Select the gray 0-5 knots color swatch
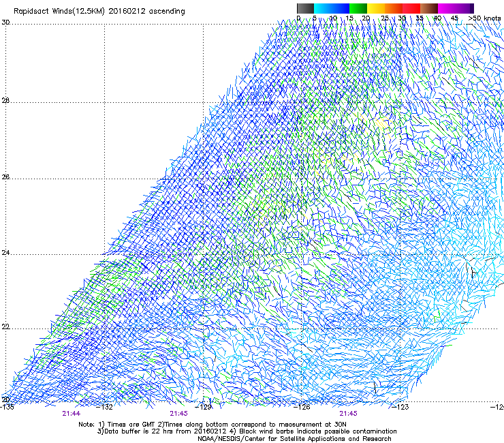Viewport: 504px width, 443px height. tap(305, 8)
